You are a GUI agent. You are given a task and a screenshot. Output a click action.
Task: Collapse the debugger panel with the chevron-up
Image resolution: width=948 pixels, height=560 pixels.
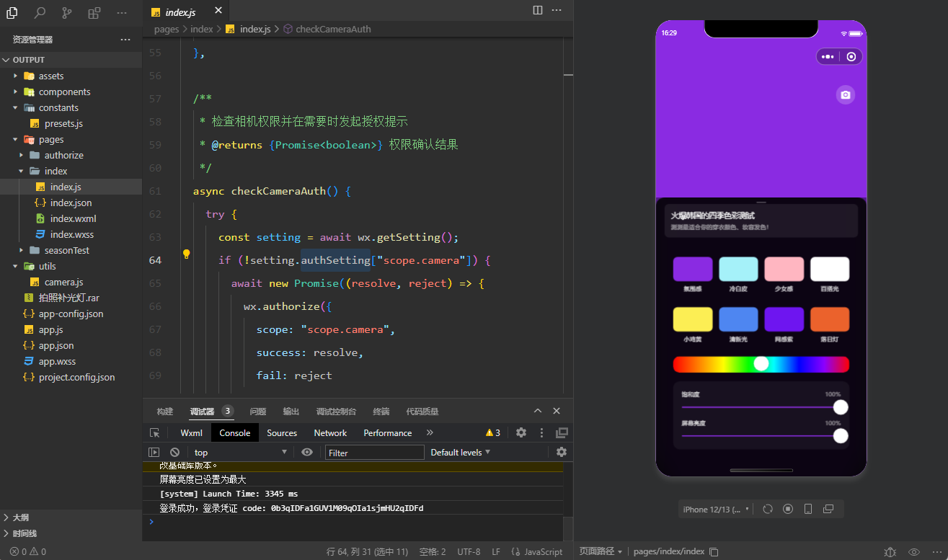point(537,411)
